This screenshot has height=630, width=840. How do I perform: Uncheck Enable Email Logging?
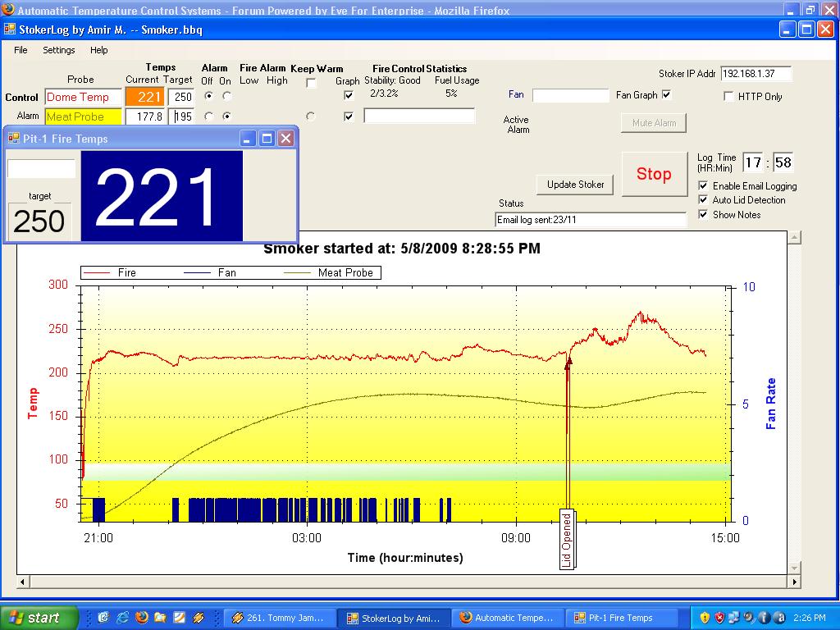tap(703, 186)
